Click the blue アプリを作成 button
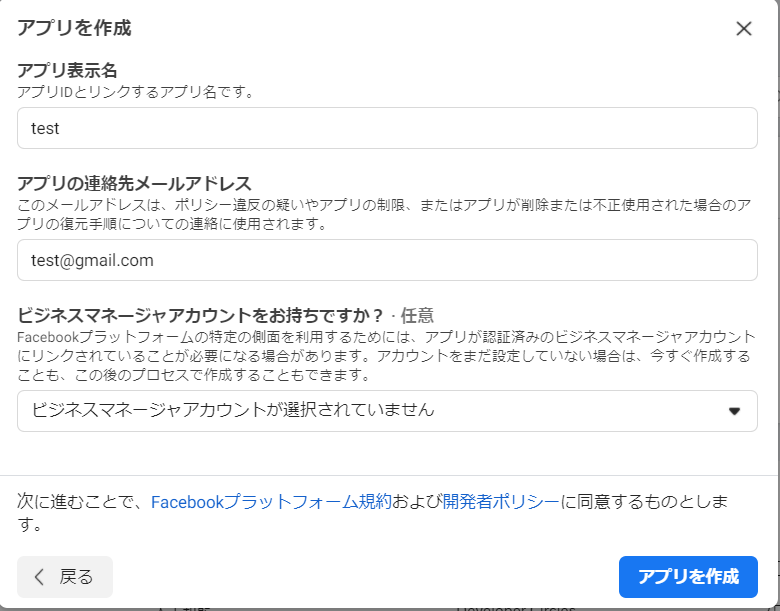 [x=688, y=577]
